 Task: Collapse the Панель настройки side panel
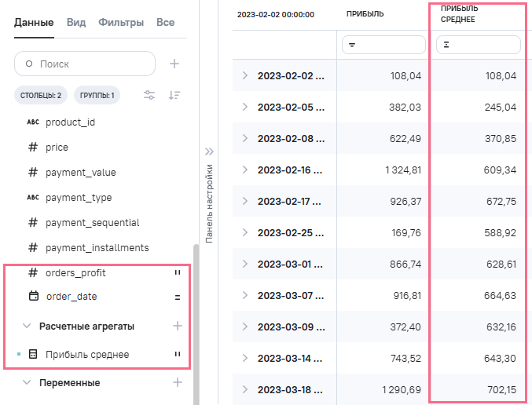[209, 151]
